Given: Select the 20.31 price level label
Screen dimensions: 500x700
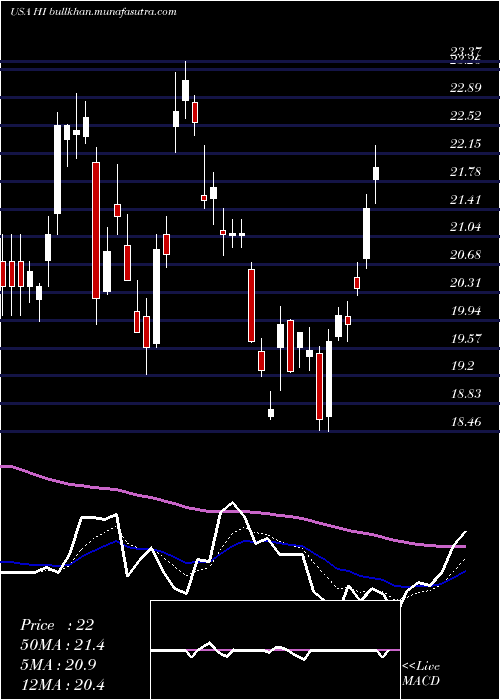Looking at the screenshot, I should point(466,283).
